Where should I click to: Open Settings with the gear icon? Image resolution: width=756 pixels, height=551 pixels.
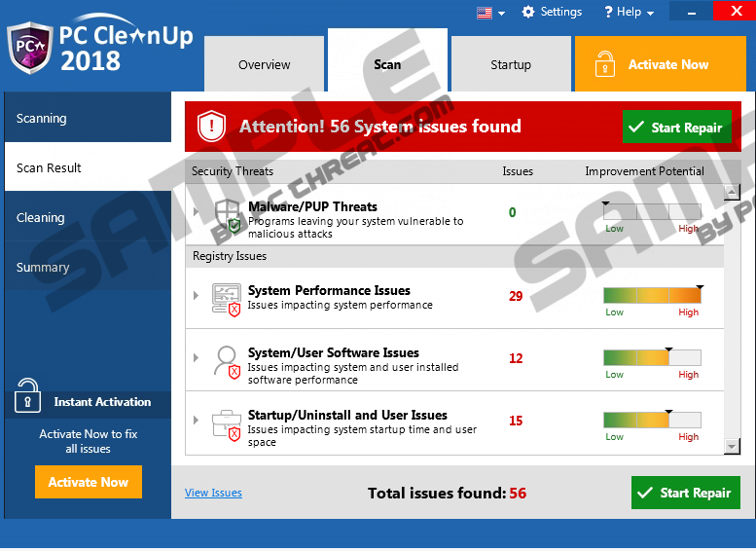pos(552,12)
